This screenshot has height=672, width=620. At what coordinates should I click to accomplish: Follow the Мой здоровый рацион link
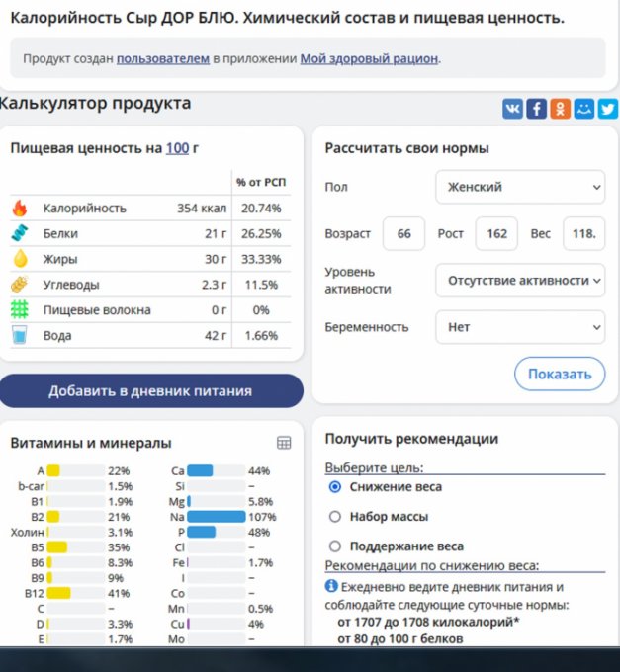coord(369,58)
